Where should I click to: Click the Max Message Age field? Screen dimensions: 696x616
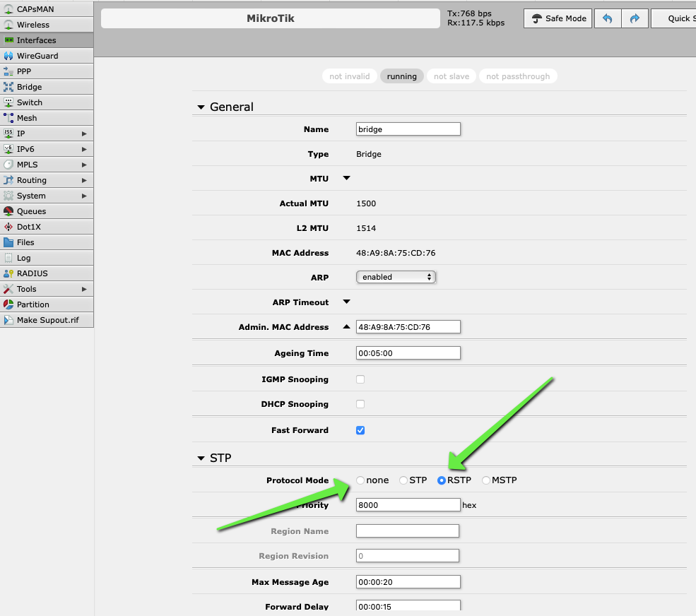coord(408,582)
